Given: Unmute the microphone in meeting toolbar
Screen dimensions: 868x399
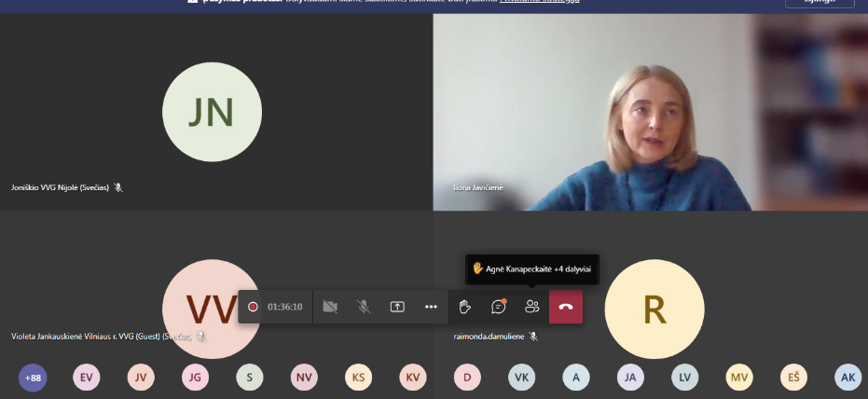Looking at the screenshot, I should 364,307.
